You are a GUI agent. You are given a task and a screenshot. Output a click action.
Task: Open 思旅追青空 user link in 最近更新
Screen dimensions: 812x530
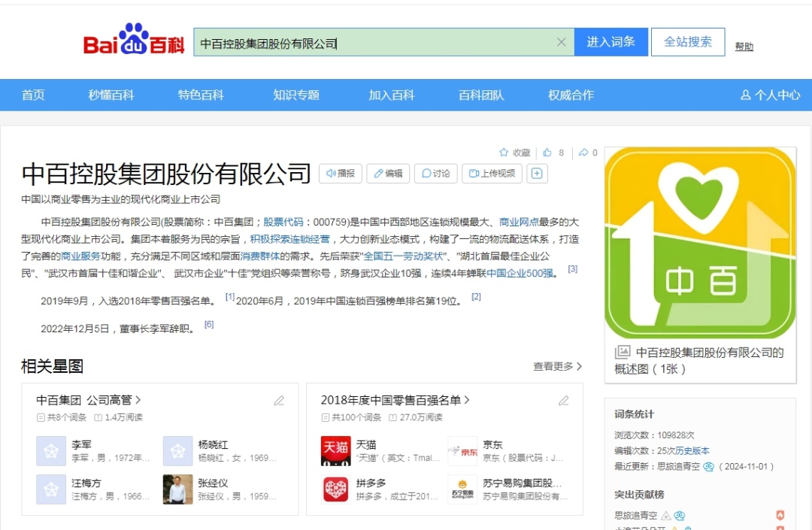(678, 466)
